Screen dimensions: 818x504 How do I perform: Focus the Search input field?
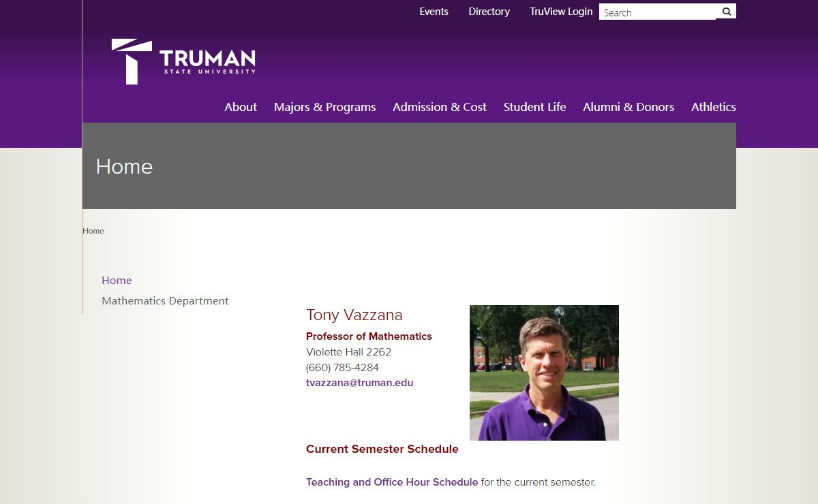[x=657, y=12]
